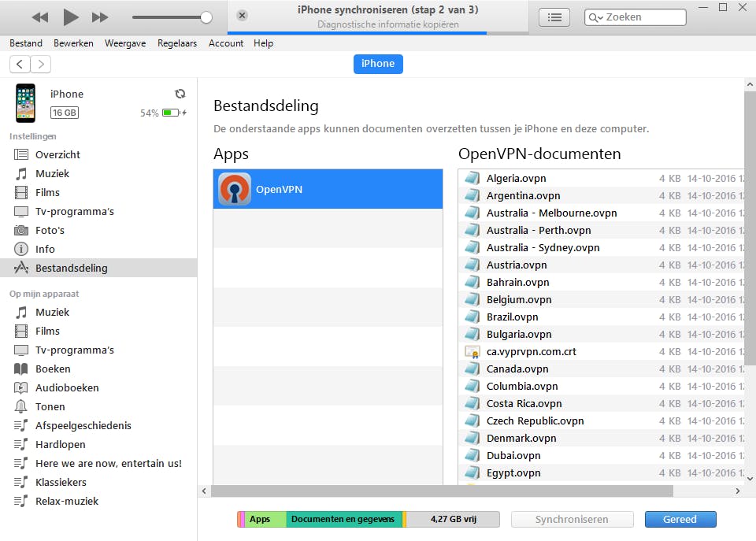Open the Regelaars menu
The width and height of the screenshot is (756, 541).
pyautogui.click(x=177, y=43)
